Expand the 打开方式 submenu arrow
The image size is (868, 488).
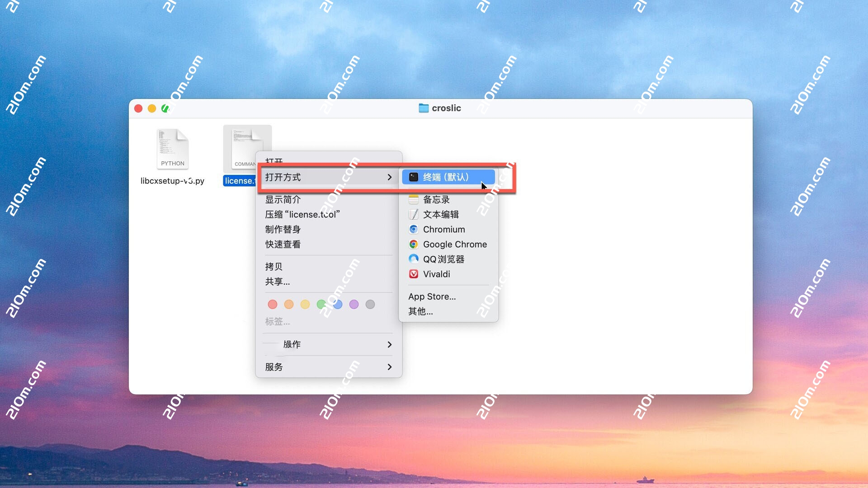(x=389, y=177)
